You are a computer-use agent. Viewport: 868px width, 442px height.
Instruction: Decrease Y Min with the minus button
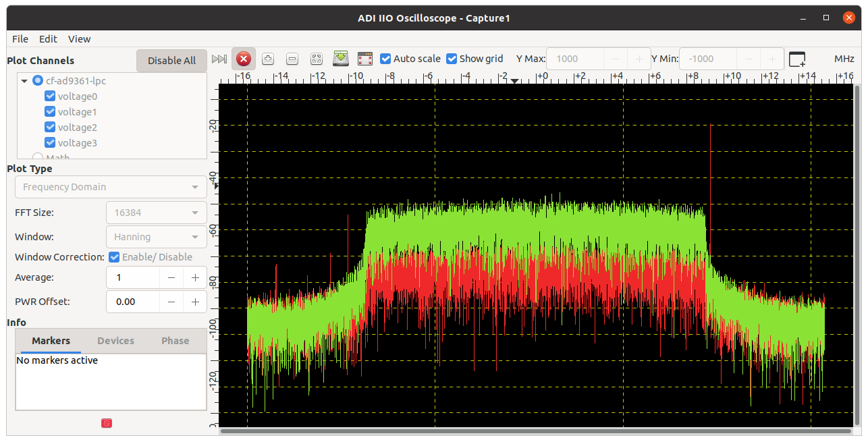tap(749, 59)
